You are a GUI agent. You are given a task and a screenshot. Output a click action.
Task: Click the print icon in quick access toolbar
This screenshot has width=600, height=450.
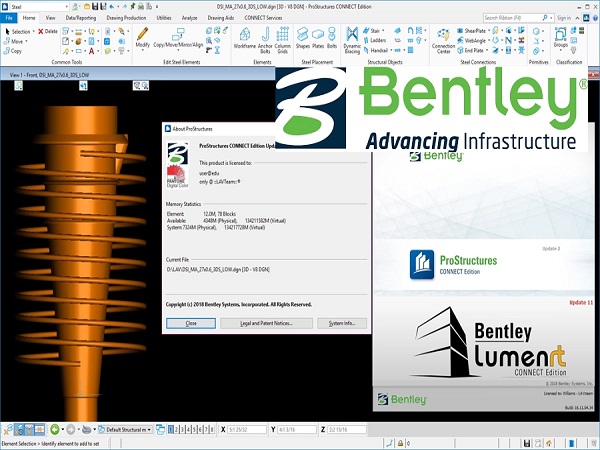tap(141, 7)
